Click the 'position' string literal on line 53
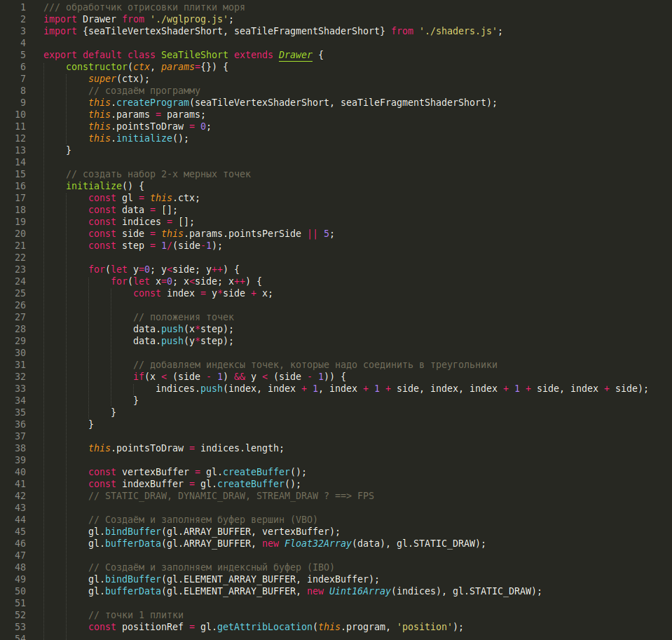This screenshot has width=672, height=640. click(x=424, y=627)
